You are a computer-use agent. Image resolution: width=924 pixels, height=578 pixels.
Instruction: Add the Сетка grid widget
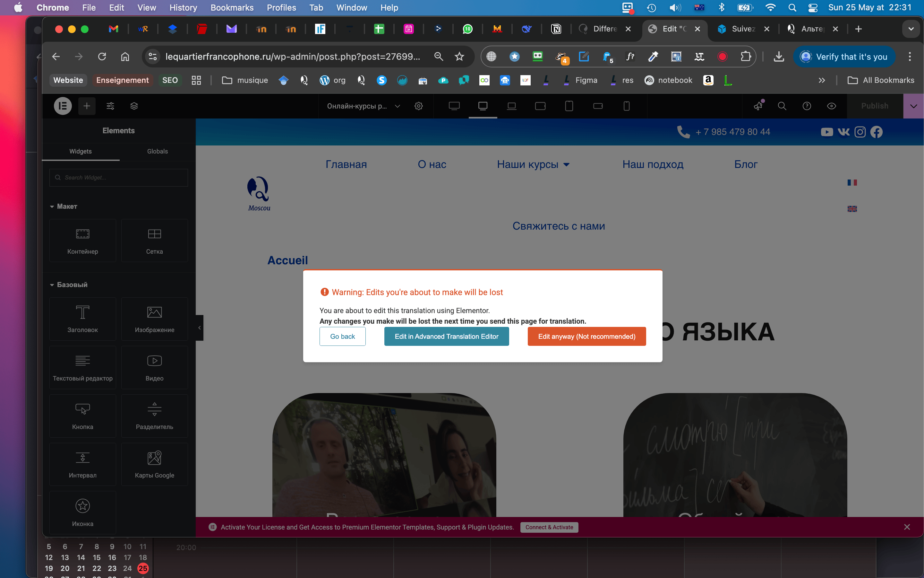point(155,241)
